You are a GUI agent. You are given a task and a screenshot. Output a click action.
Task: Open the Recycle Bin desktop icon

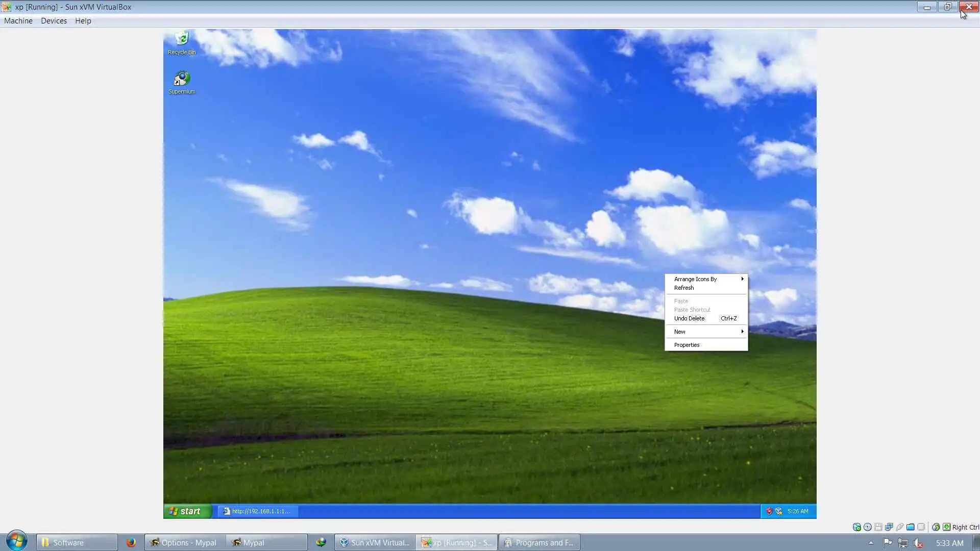click(182, 39)
